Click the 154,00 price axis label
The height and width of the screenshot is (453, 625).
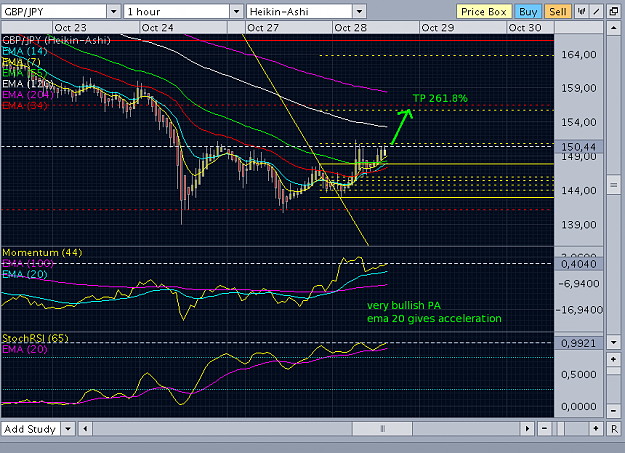[x=579, y=122]
